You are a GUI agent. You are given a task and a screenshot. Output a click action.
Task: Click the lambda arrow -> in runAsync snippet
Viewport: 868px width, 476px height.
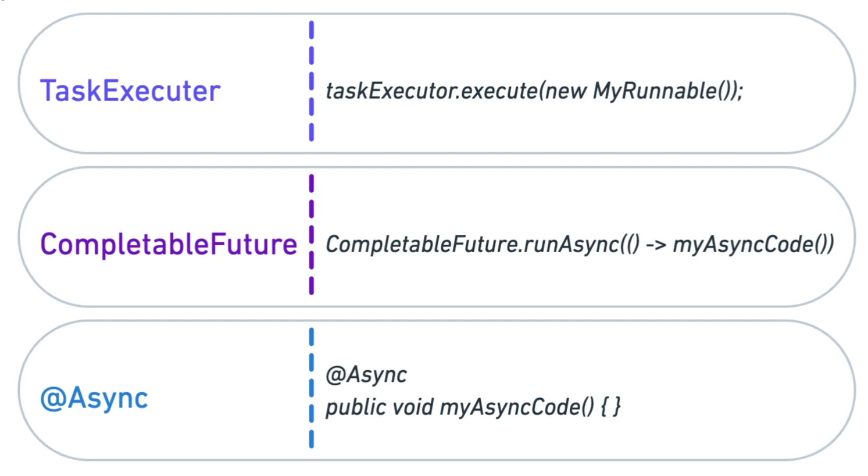[x=656, y=245]
